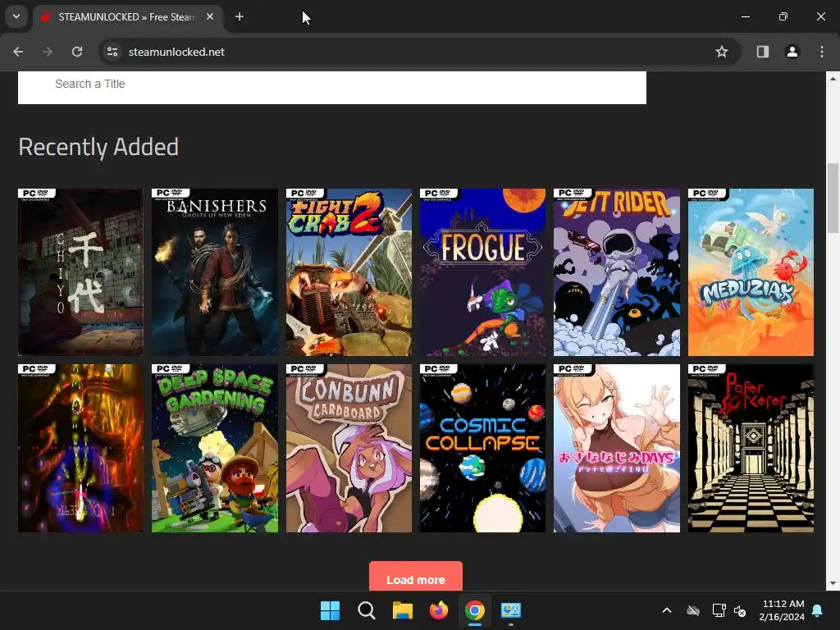Restore down the Chrome window
The width and height of the screenshot is (840, 630).
coord(783,16)
